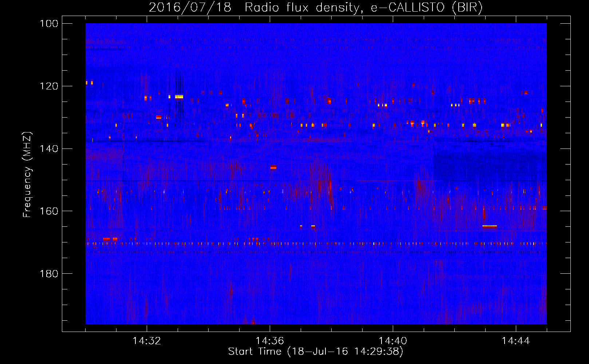
Task: Click the long yellow-red burst near 165 MHz after 14:43
Action: (490, 226)
